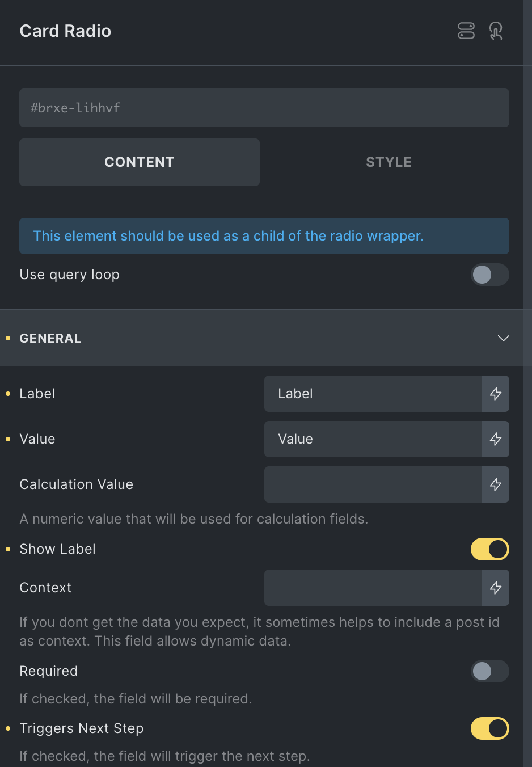Screen dimensions: 532x767
Task: Click the element ID field #brxe-lihhvf
Action: click(x=264, y=108)
